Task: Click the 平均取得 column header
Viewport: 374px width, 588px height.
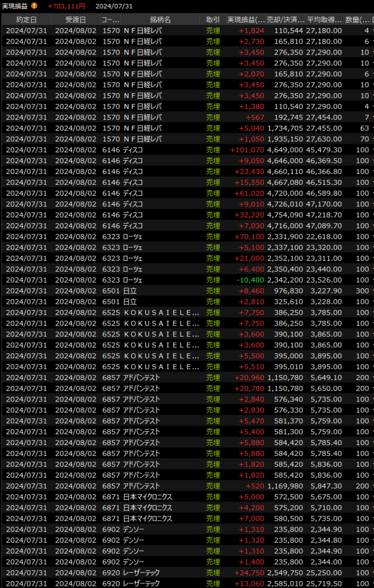Action: [324, 20]
